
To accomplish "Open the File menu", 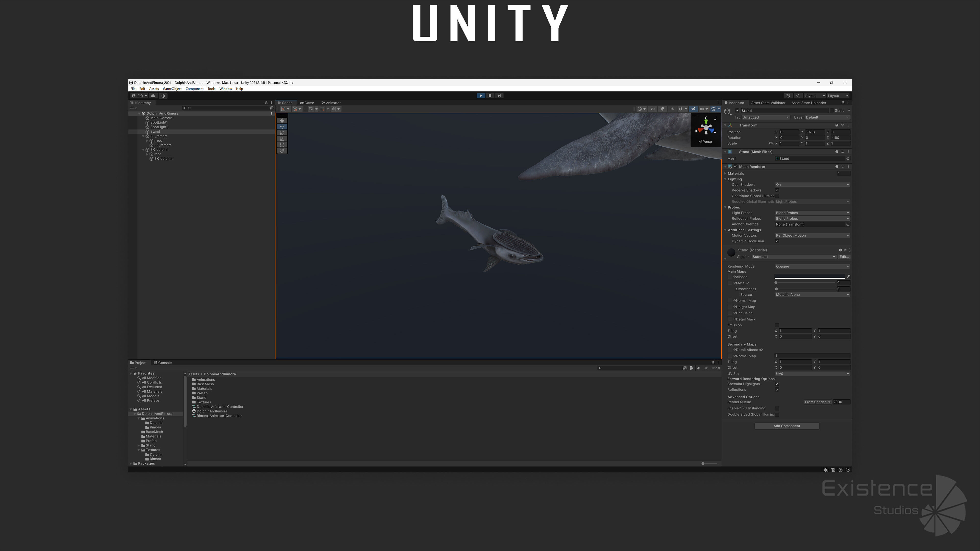I will [133, 89].
